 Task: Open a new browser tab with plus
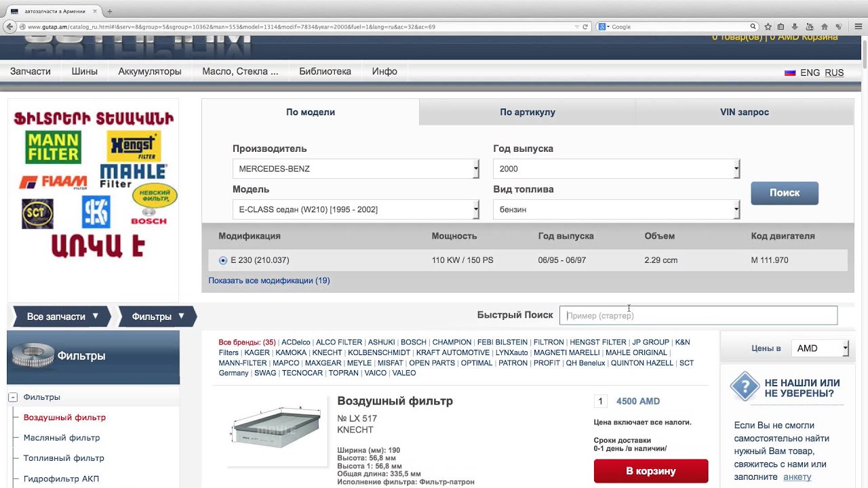(x=110, y=12)
